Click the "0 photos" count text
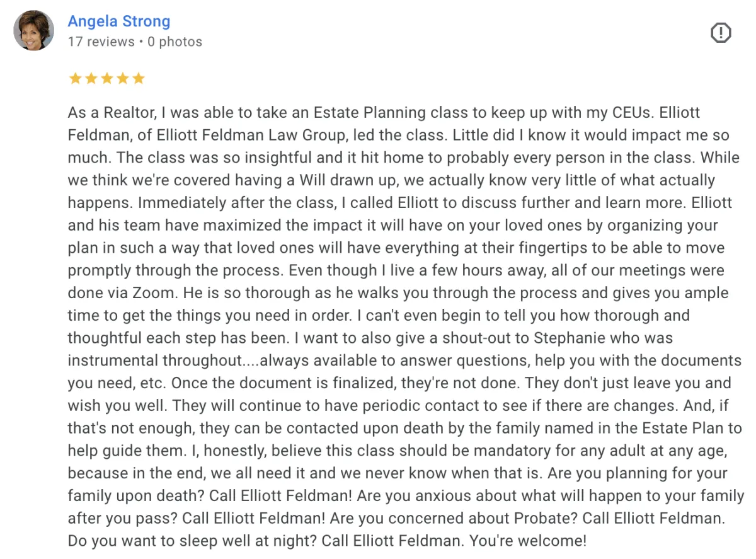The image size is (756, 559). tap(175, 42)
